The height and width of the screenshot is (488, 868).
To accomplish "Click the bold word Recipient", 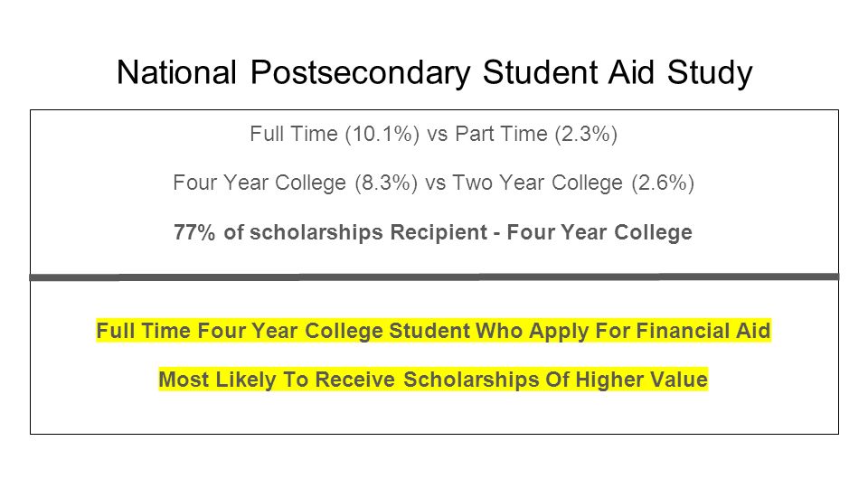I will [x=439, y=232].
